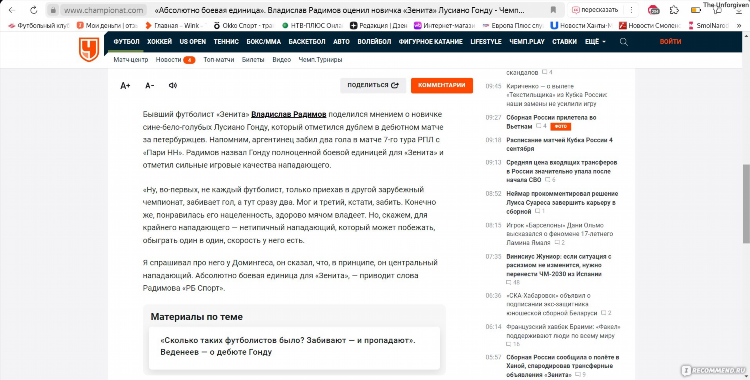Open the Интернет-магазин bookmark
The image size is (750, 380).
tap(445, 25)
